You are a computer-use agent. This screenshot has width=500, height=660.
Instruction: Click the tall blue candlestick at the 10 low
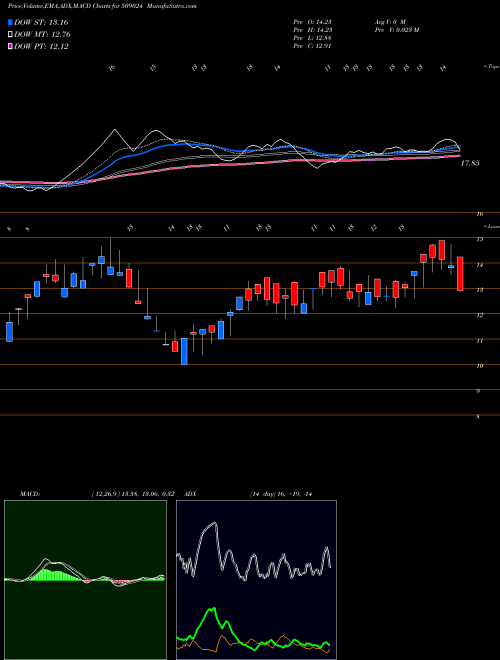click(184, 351)
